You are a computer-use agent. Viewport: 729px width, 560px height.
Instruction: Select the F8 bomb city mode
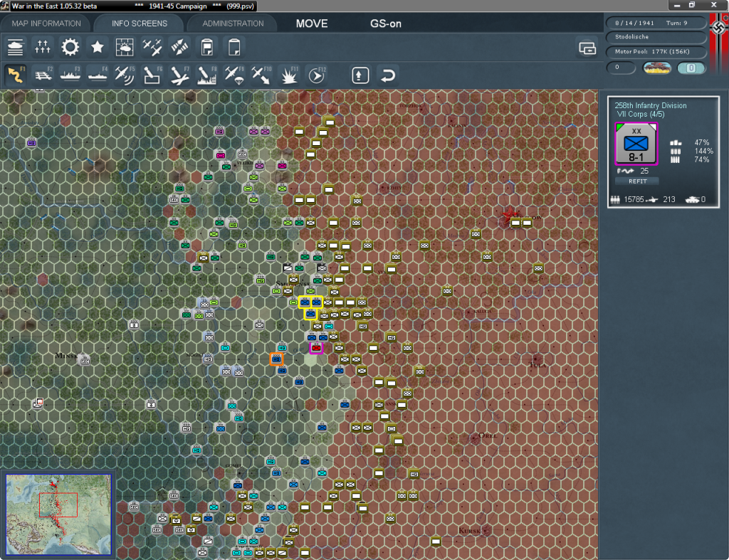pos(207,75)
